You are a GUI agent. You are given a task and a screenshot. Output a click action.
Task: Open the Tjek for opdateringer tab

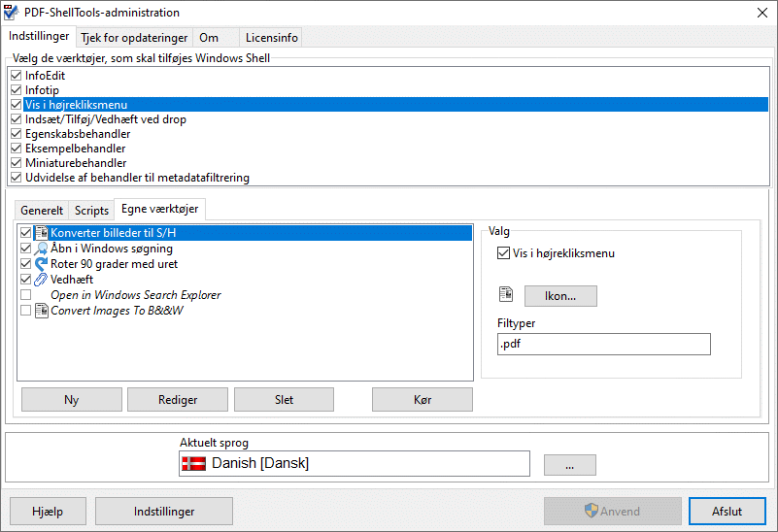(x=134, y=38)
